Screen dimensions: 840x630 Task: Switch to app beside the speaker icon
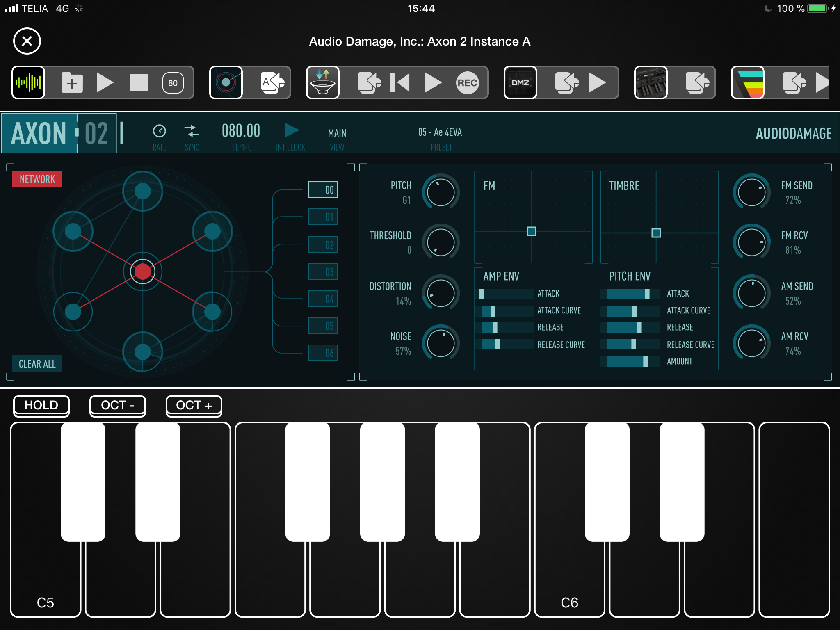click(x=369, y=82)
